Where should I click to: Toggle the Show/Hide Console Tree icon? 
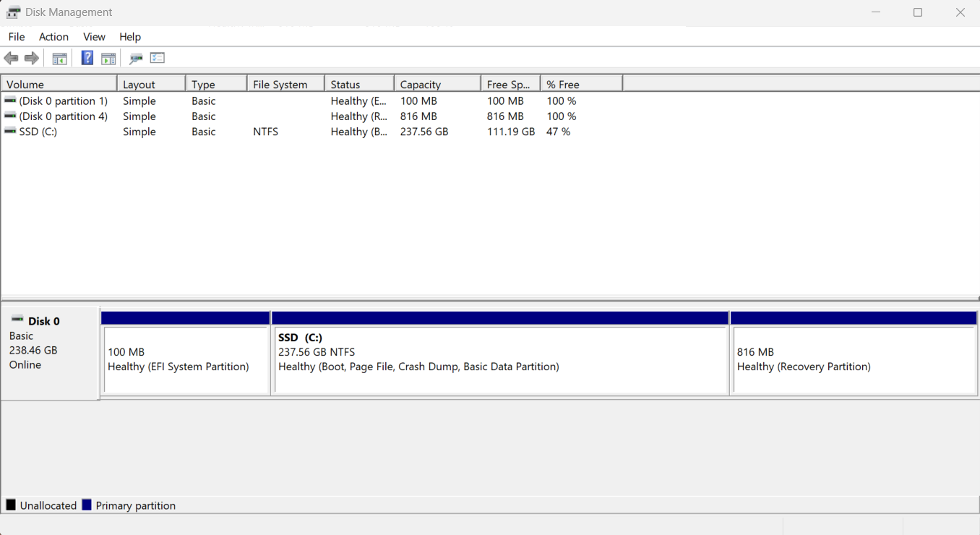click(x=60, y=59)
